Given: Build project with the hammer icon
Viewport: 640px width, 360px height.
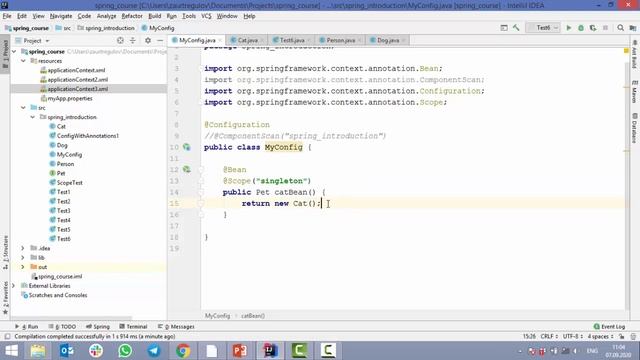Looking at the screenshot, I should (516, 28).
